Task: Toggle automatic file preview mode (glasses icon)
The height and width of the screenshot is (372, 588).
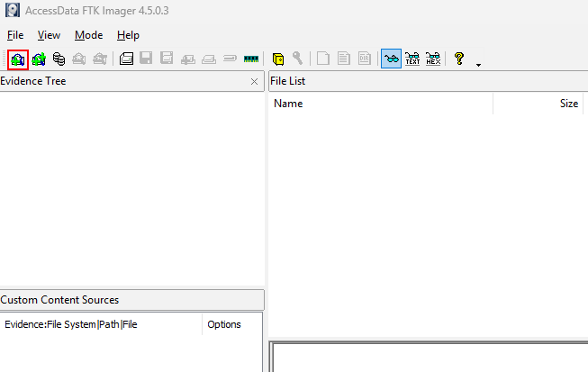Action: (x=391, y=59)
